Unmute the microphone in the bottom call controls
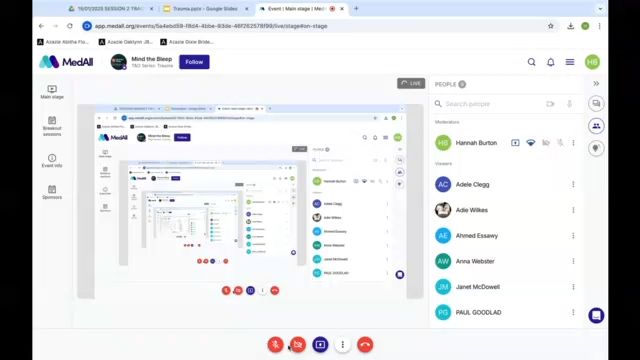The width and height of the screenshot is (640, 360). [276, 344]
